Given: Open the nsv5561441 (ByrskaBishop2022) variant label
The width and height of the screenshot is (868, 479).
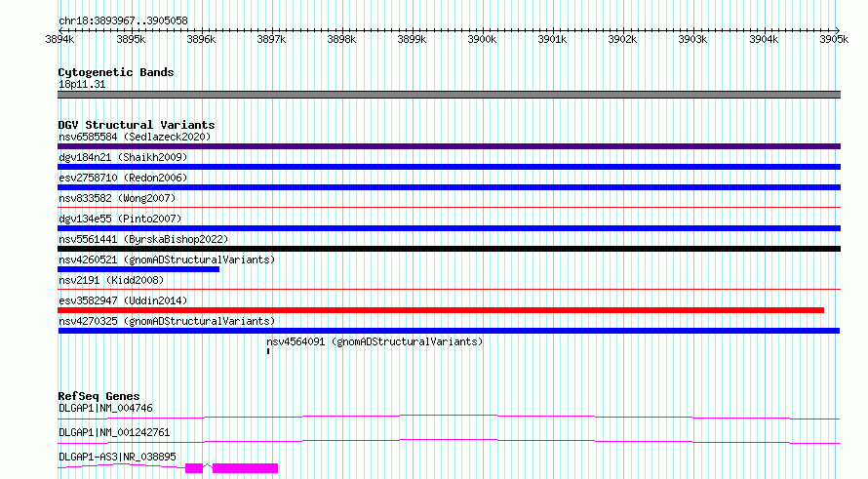Looking at the screenshot, I should [x=143, y=239].
